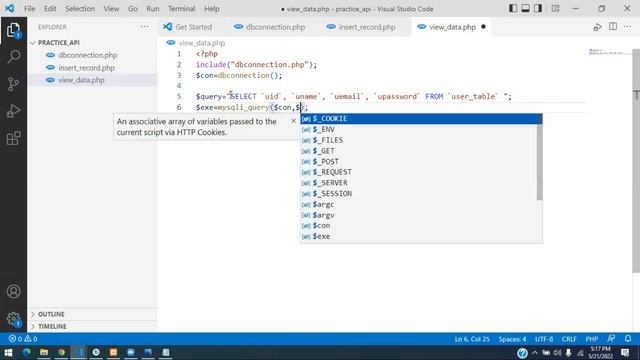Open the Run and Debug view
Viewport: 640px width, 360px height.
pos(13,111)
